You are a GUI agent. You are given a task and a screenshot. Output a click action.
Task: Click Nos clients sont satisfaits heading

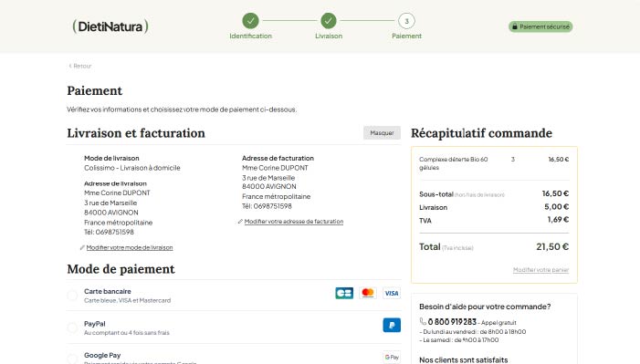(x=464, y=360)
